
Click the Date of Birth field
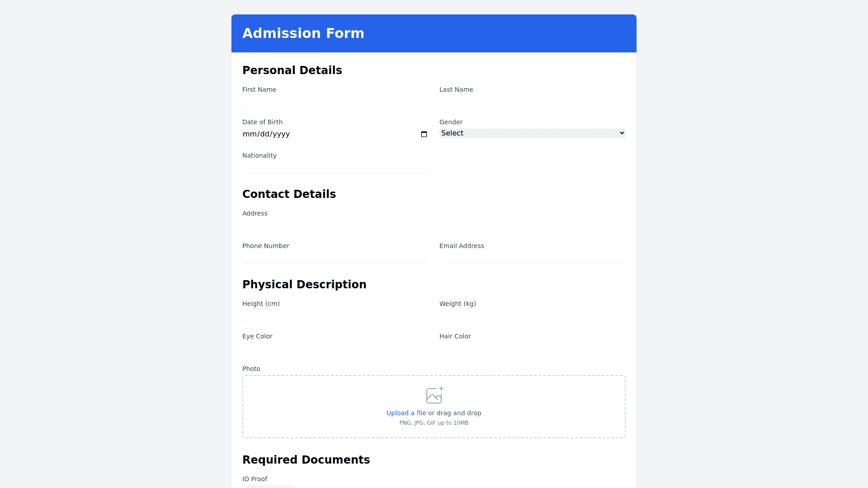(316, 134)
